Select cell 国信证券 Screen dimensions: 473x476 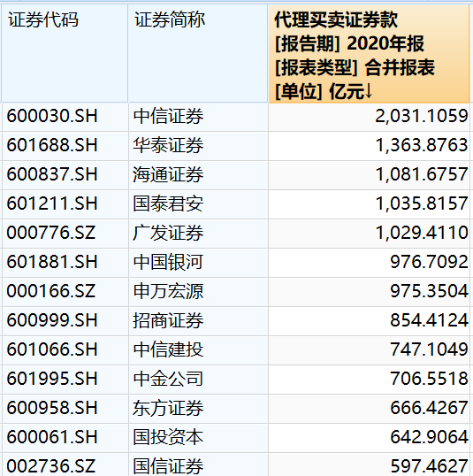click(198, 464)
